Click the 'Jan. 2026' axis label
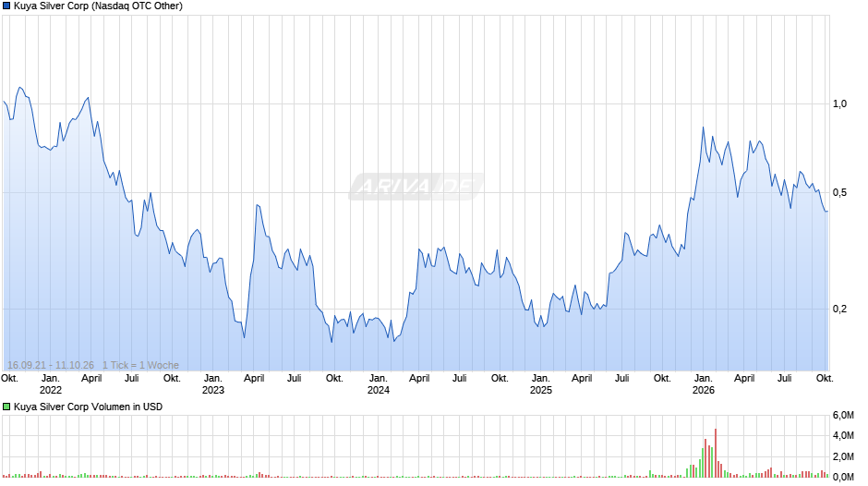The height and width of the screenshot is (486, 868). coord(704,384)
